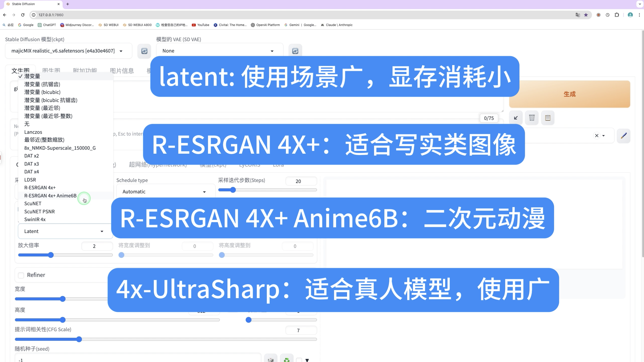Open the Stable Diffusion checkpoint dropdown
This screenshot has height=362, width=644.
pos(69,51)
